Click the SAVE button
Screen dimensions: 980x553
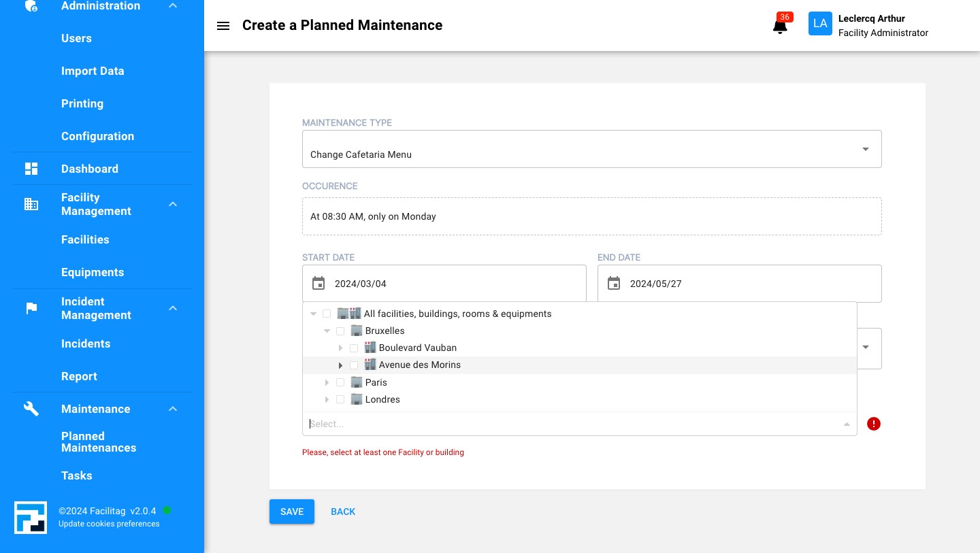(x=291, y=512)
